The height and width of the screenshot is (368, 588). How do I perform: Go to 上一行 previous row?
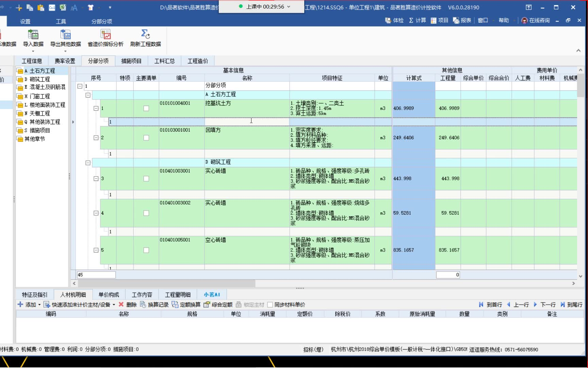tap(518, 305)
